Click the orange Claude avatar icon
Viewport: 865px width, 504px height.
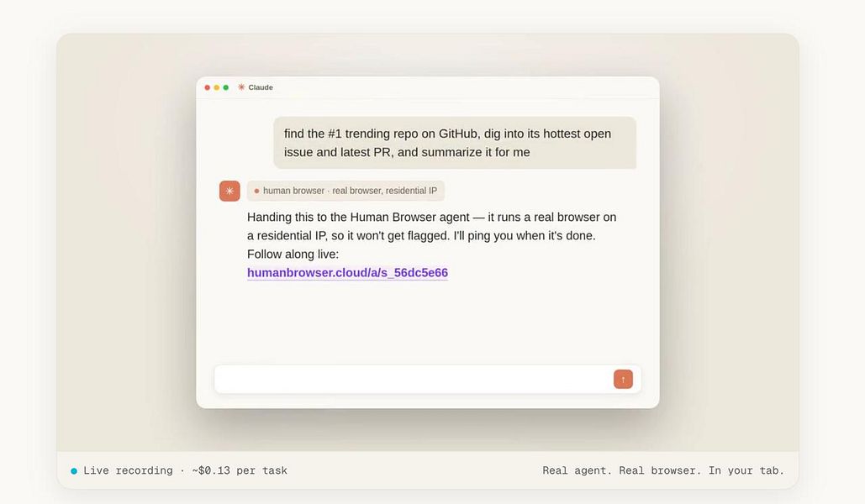point(229,191)
